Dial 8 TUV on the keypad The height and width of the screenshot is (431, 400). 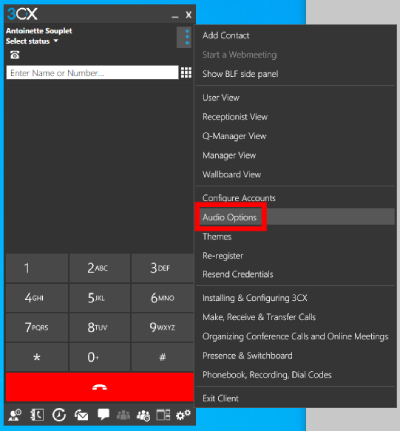(100, 327)
